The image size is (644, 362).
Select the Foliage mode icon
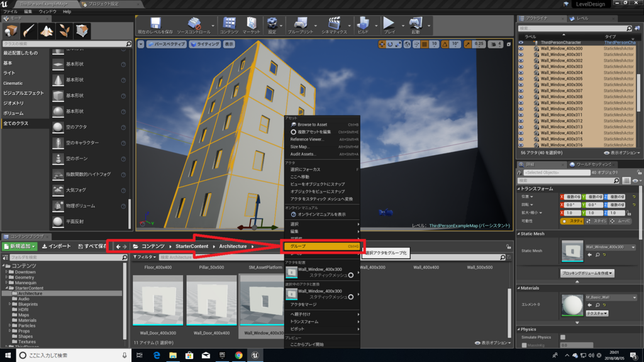click(x=64, y=31)
